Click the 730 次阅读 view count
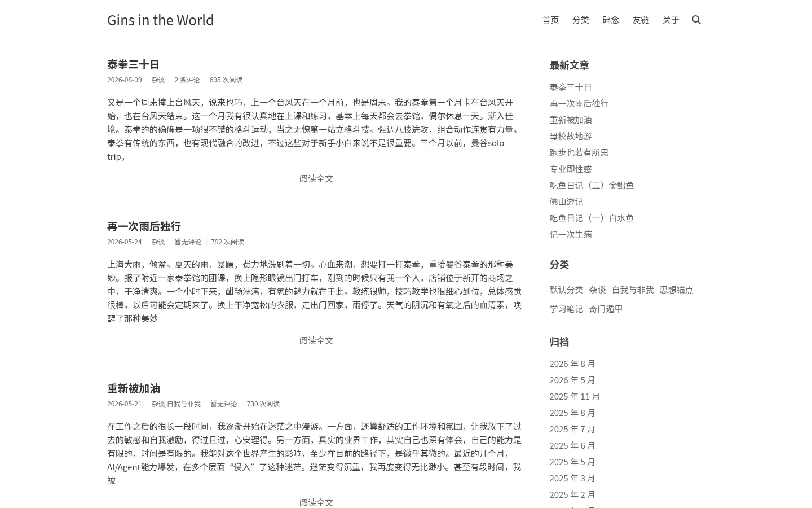 click(x=263, y=404)
